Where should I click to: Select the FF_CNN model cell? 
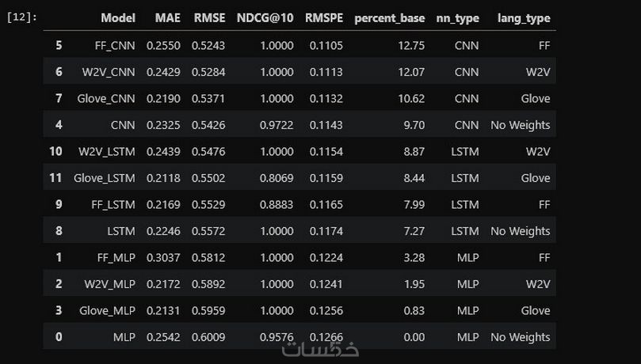tap(114, 46)
